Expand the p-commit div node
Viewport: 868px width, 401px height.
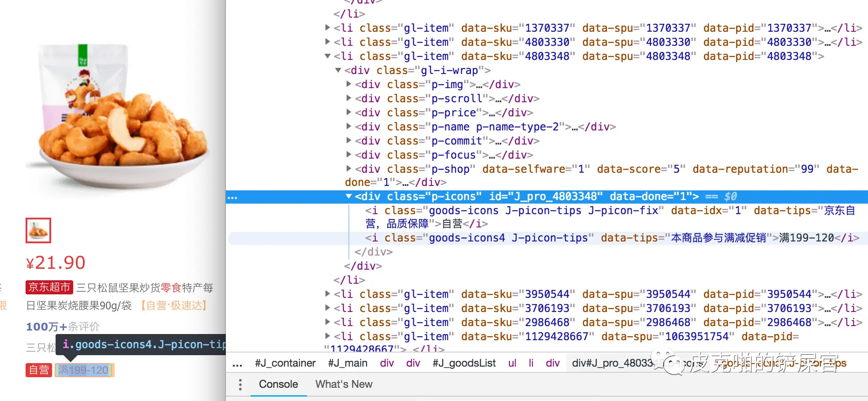[349, 141]
